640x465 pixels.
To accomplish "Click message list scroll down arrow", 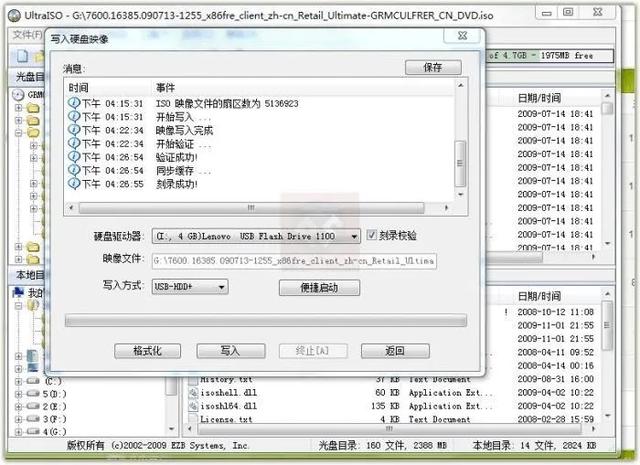I will coord(460,195).
